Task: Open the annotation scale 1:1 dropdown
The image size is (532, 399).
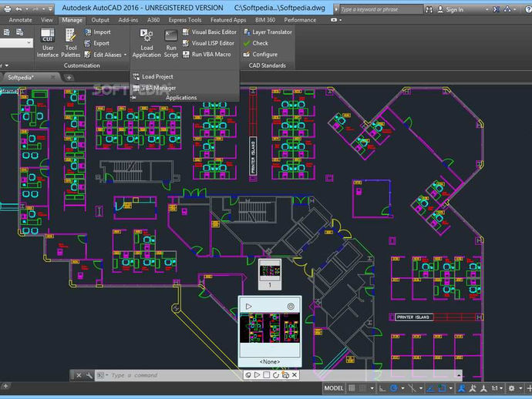Action: pyautogui.click(x=497, y=388)
